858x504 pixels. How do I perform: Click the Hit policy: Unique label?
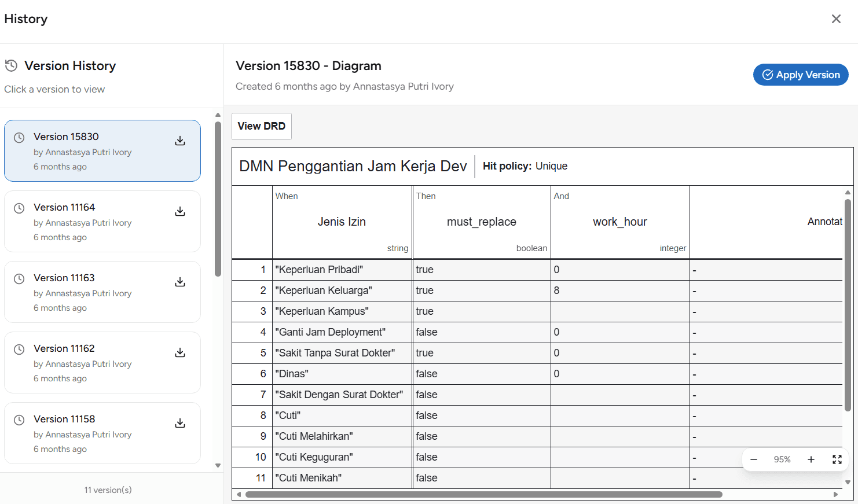tap(525, 166)
